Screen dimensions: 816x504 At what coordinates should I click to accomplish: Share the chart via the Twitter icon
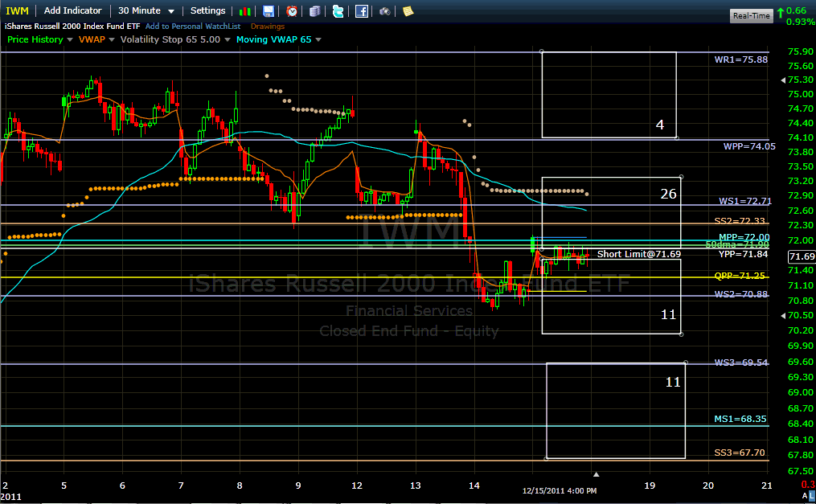338,11
